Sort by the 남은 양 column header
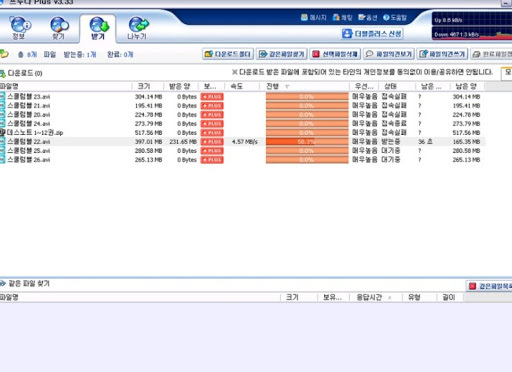Image resolution: width=512 pixels, height=372 pixels. pos(467,86)
